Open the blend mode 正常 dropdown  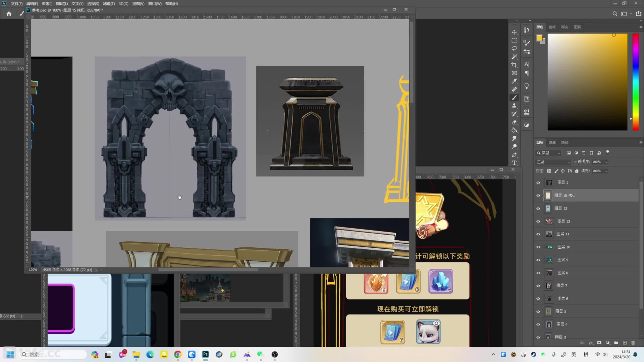pyautogui.click(x=553, y=162)
